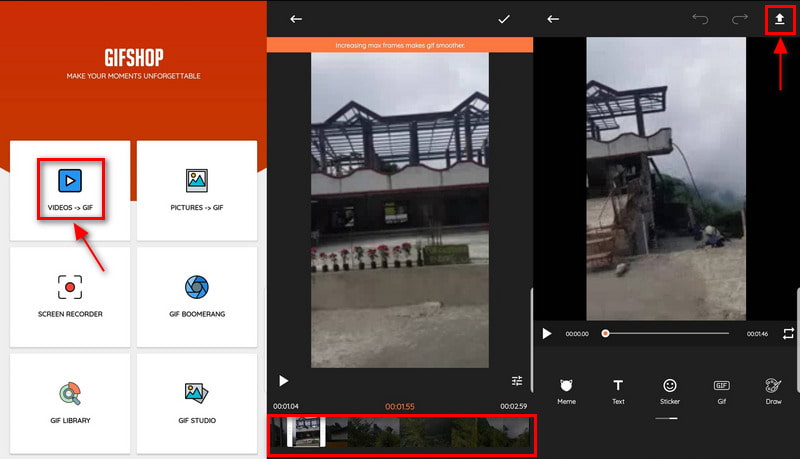Open the GIF Studio
This screenshot has width=800, height=459.
pyautogui.click(x=197, y=403)
